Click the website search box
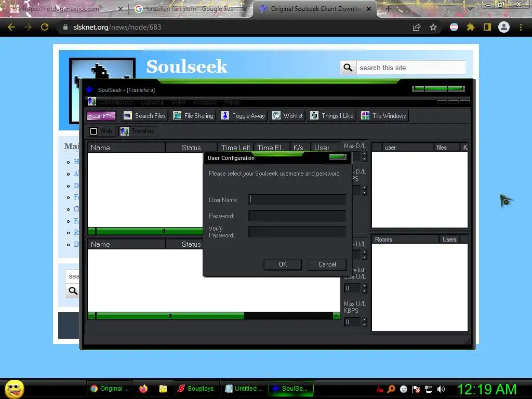The width and height of the screenshot is (532, 399). tap(411, 68)
